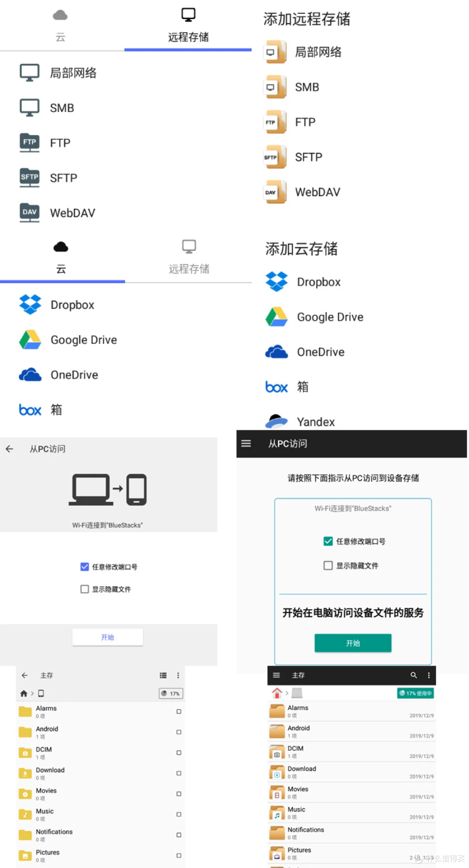
Task: Tap the device icon in the light breadcrumb
Action: pos(41,693)
